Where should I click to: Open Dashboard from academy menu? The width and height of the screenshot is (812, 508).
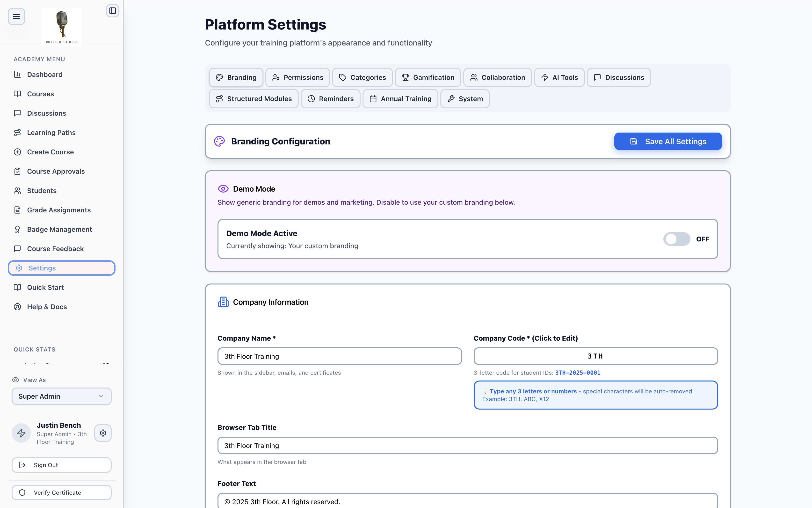coord(62,75)
